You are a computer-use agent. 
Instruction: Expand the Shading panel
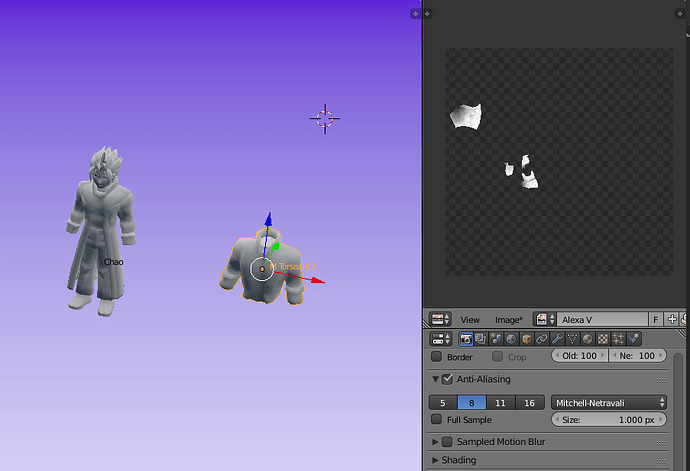435,460
